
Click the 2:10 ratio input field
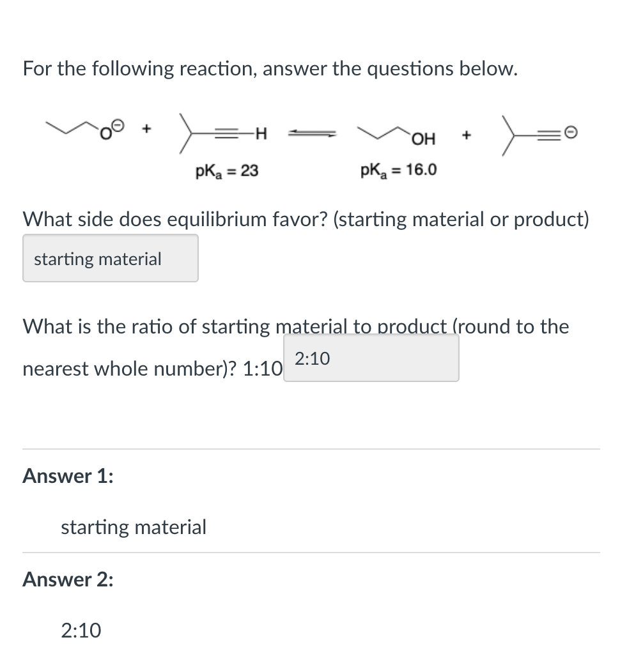pos(371,357)
